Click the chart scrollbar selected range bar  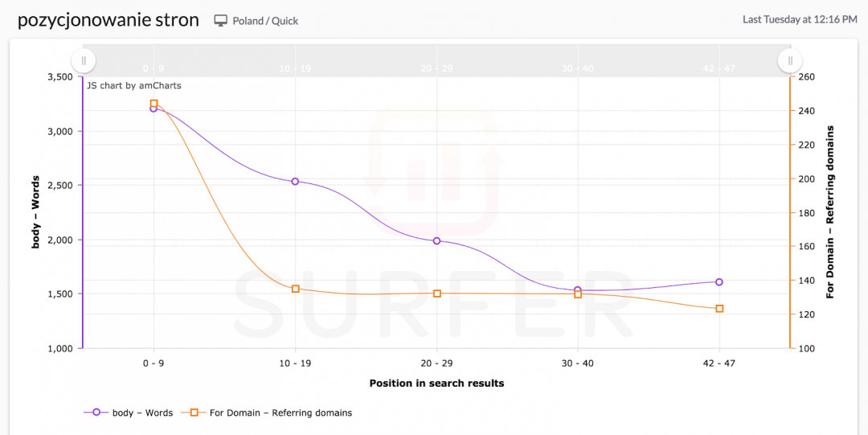tap(436, 60)
